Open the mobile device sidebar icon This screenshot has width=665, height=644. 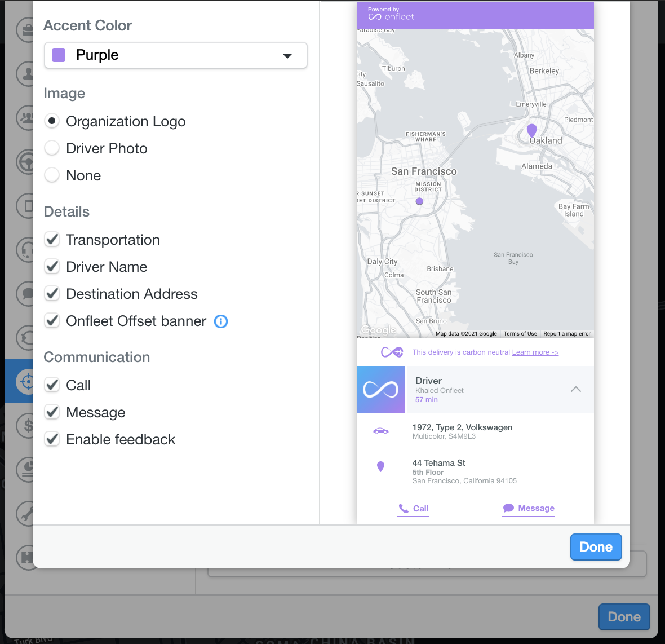click(x=25, y=206)
